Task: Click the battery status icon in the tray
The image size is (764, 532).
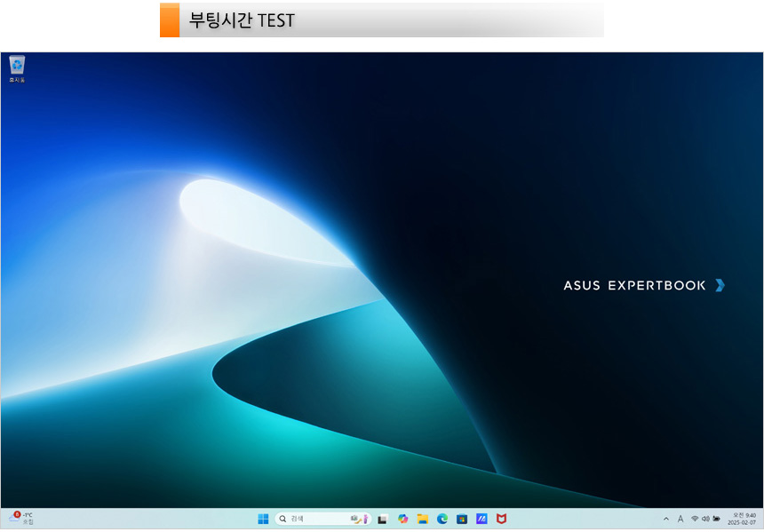Action: [x=716, y=519]
